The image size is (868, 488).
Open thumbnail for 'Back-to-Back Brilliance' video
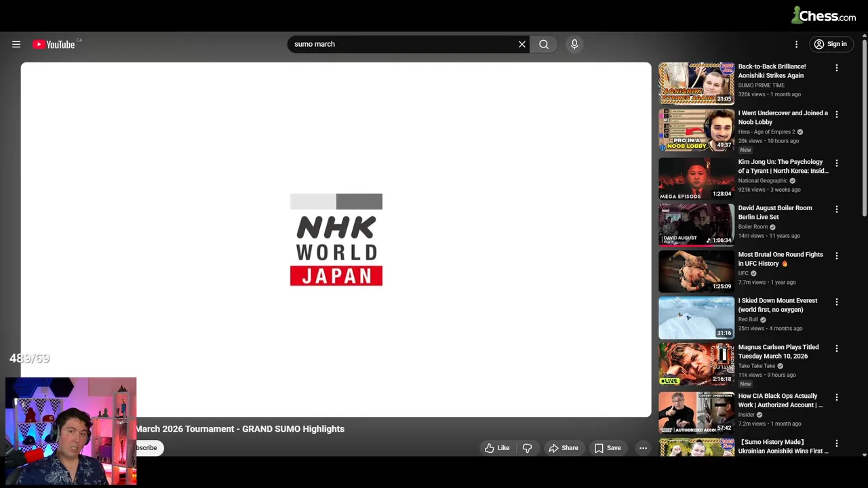coord(696,84)
